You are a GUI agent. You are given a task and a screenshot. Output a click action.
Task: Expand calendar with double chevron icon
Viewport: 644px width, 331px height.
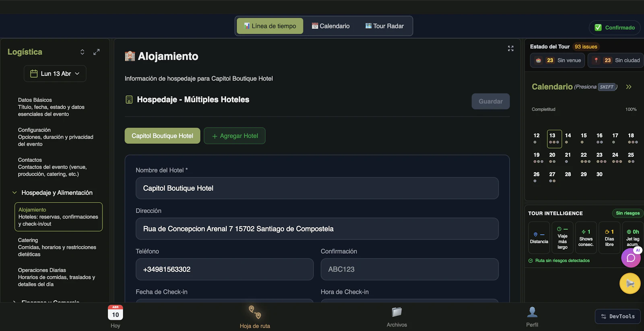pos(629,87)
